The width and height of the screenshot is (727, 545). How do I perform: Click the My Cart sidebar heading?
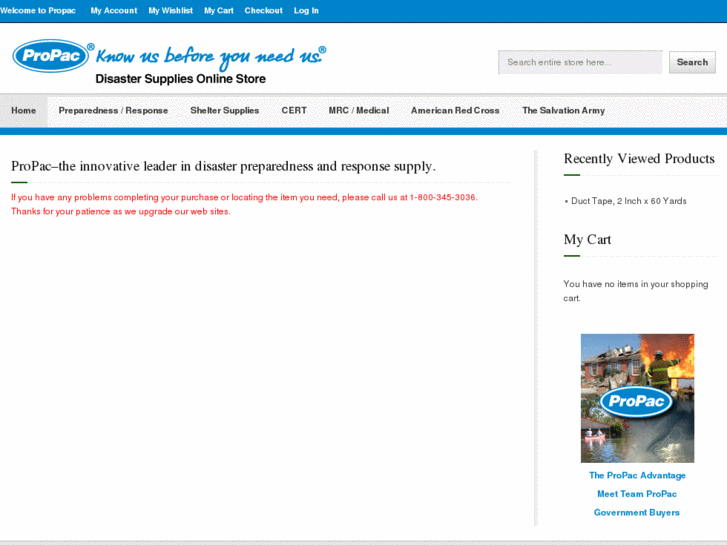[587, 239]
